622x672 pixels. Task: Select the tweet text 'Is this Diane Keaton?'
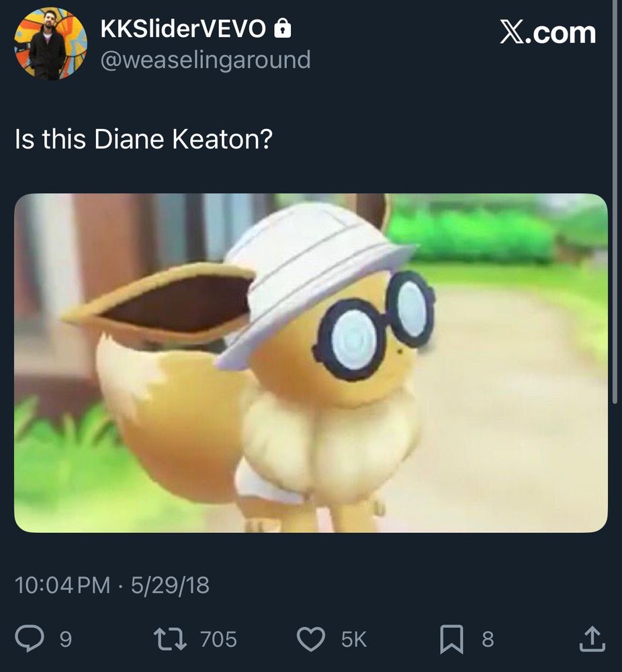[x=144, y=139]
